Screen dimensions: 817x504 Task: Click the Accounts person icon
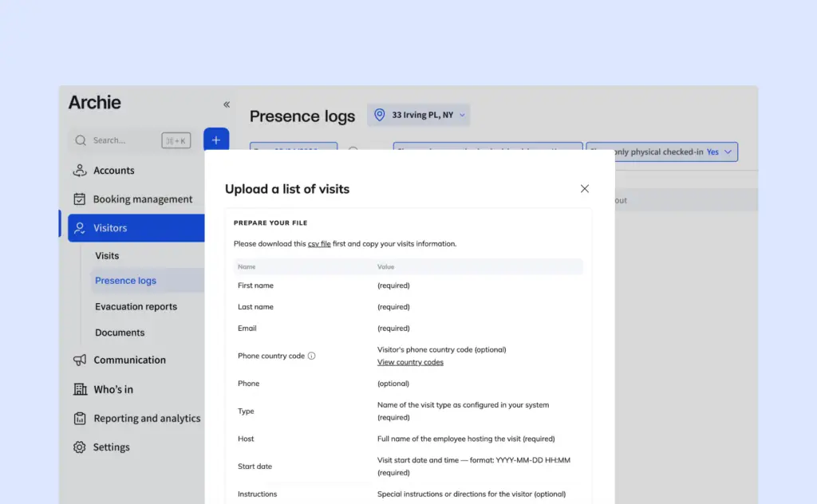coord(79,170)
